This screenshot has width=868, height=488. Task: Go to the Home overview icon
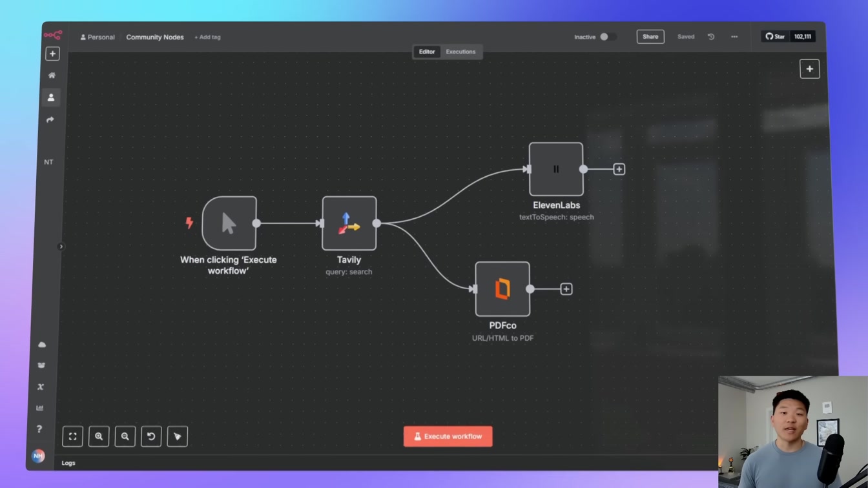[x=52, y=76]
